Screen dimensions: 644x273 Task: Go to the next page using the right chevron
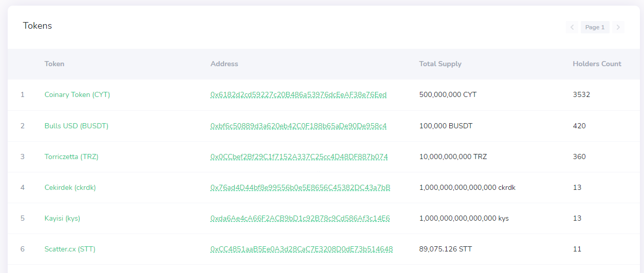pyautogui.click(x=618, y=27)
